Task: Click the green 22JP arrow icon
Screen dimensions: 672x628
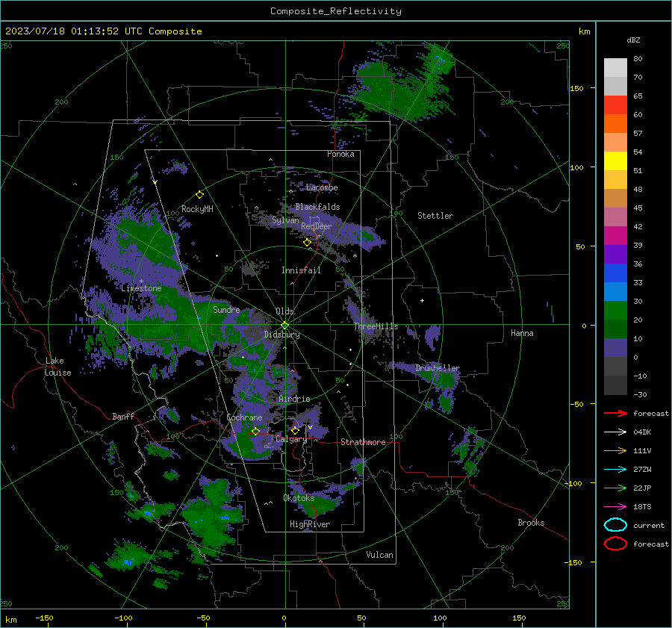Action: 615,488
